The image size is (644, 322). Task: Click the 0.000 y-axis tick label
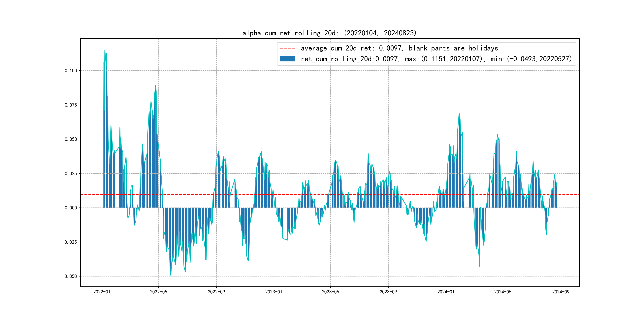(x=71, y=208)
